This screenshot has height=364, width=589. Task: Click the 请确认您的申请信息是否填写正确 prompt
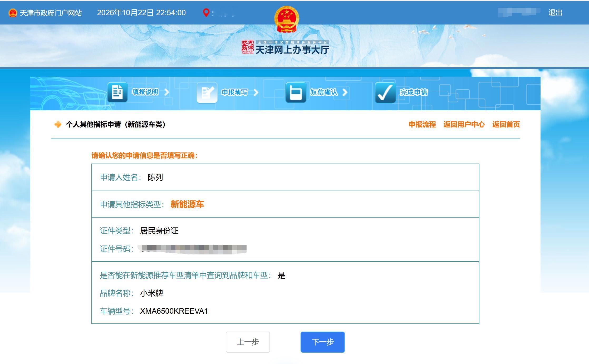pos(145,155)
